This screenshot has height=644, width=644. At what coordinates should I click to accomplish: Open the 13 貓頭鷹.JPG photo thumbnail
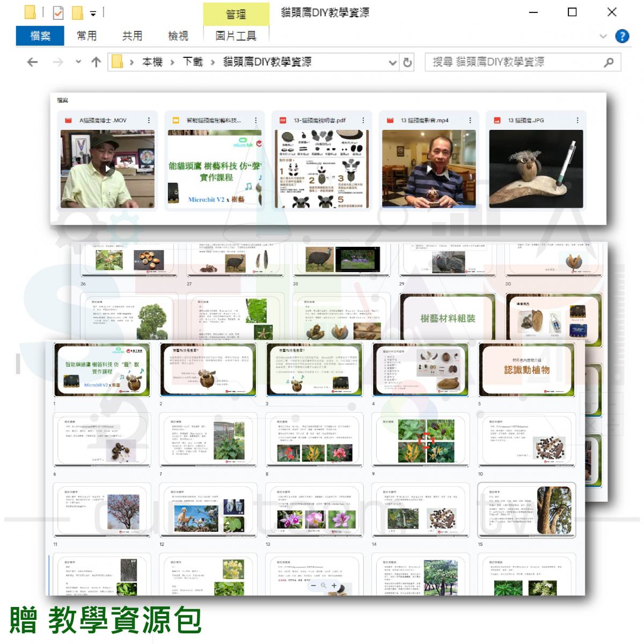tap(536, 169)
